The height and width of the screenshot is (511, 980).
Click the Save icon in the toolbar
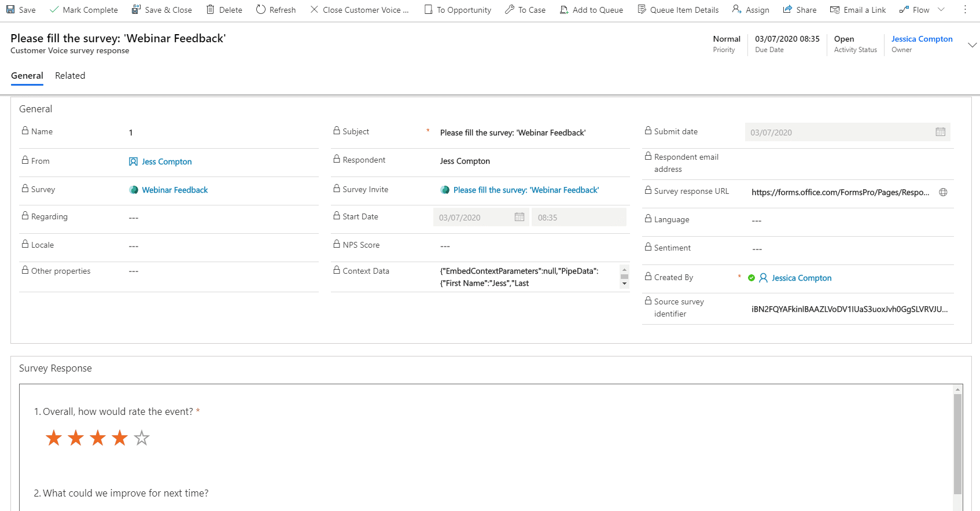tap(10, 10)
